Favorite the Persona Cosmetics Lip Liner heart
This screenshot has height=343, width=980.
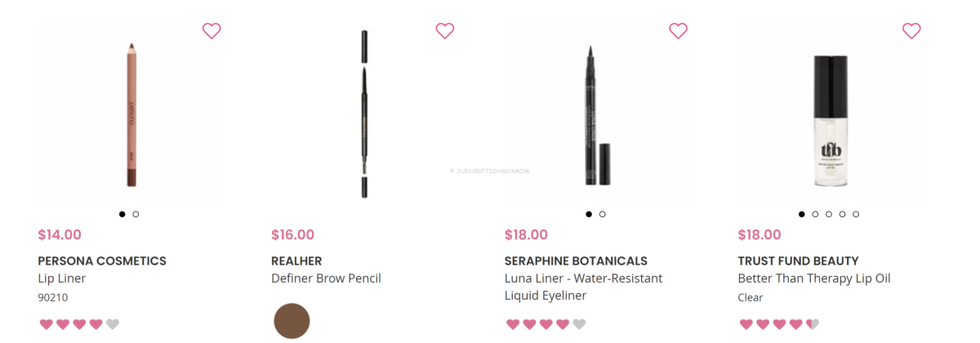tap(212, 31)
